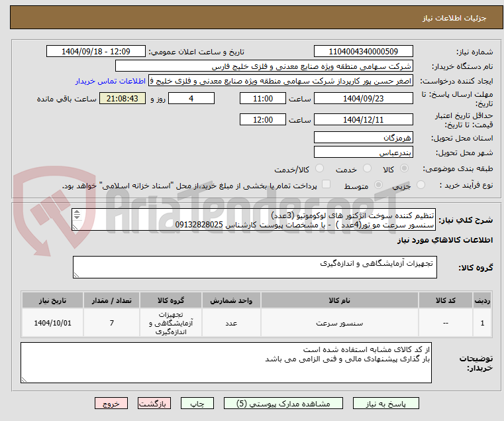The width and height of the screenshot is (504, 421).
Task: Click the چاپ print button
Action: click(197, 403)
